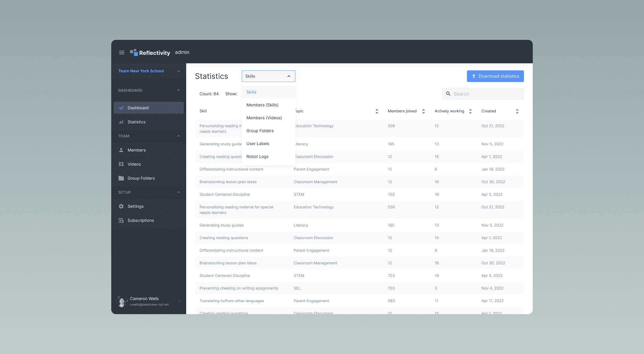Click Cameron Wells profile avatar

tap(121, 301)
